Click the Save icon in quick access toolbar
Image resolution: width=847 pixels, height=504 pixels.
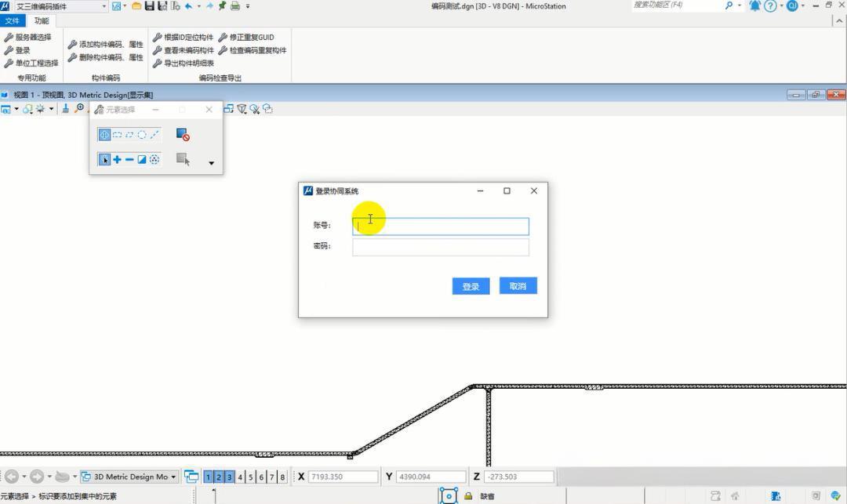149,6
